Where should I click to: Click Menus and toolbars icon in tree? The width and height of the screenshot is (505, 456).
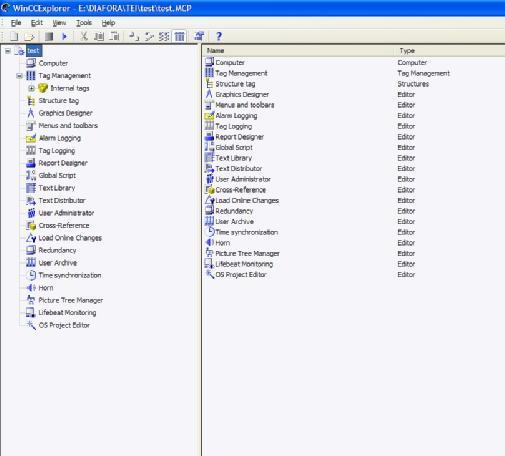pos(31,126)
